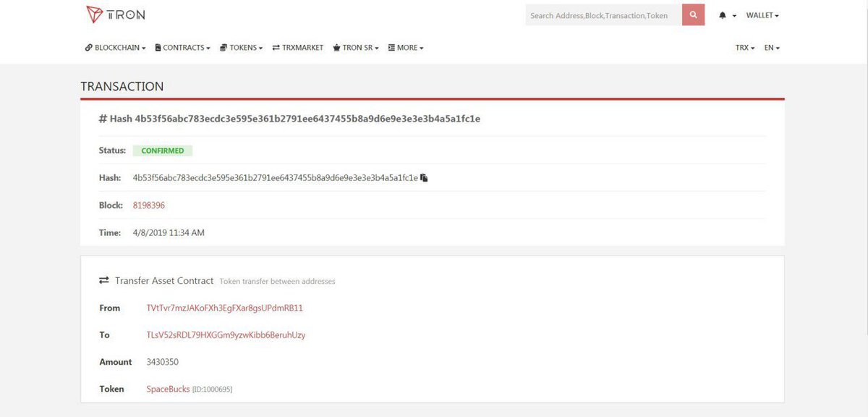Open the TRX currency dropdown
Viewport: 868px width, 417px height.
[x=745, y=48]
